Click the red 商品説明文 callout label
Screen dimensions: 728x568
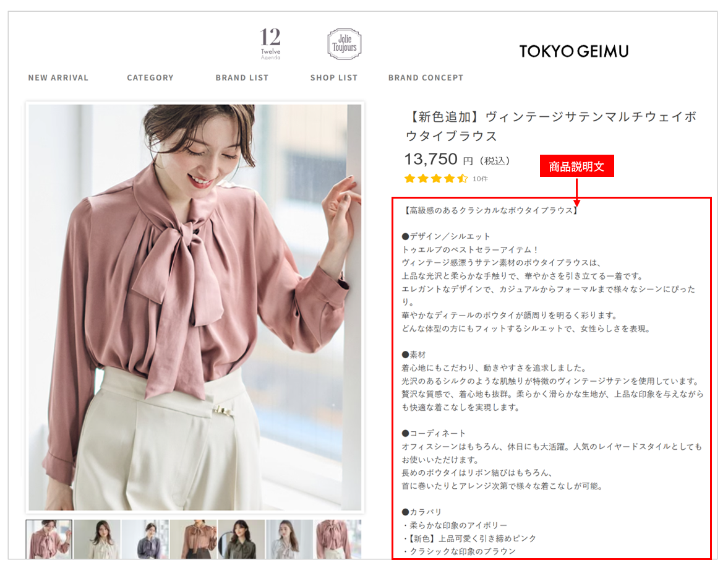pyautogui.click(x=578, y=166)
